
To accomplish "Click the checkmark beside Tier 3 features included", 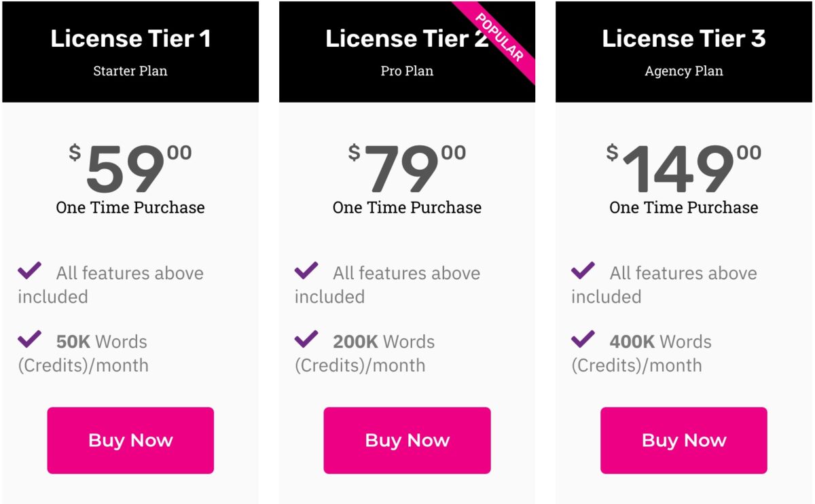I will [x=583, y=271].
